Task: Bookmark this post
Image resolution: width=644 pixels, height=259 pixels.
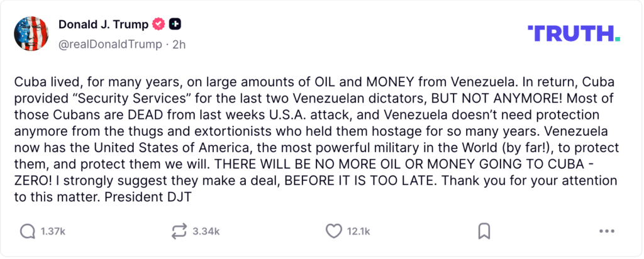Action: coord(484,231)
